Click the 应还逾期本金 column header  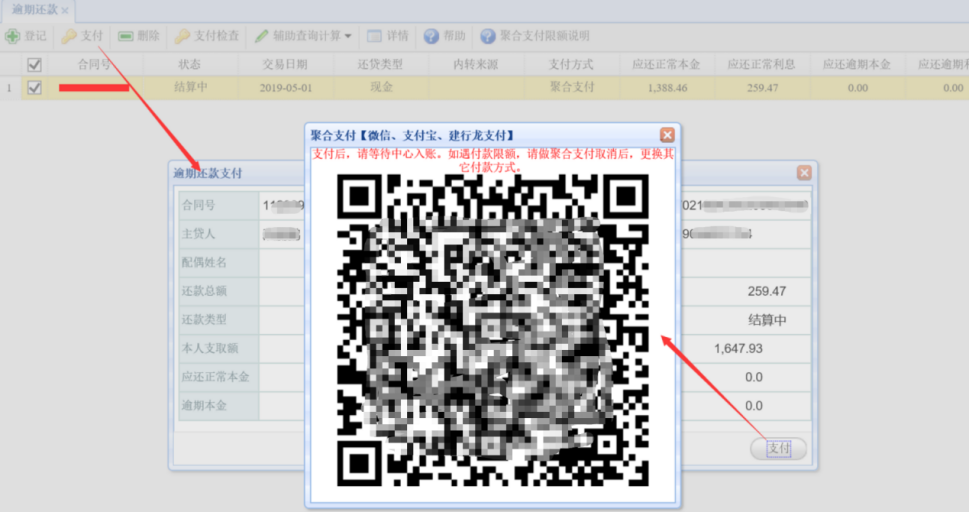point(857,64)
